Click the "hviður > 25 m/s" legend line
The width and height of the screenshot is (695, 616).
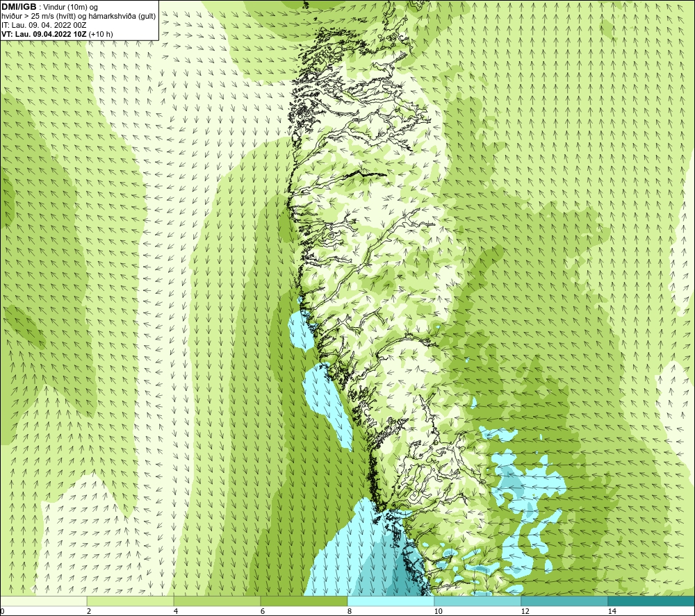(78, 17)
